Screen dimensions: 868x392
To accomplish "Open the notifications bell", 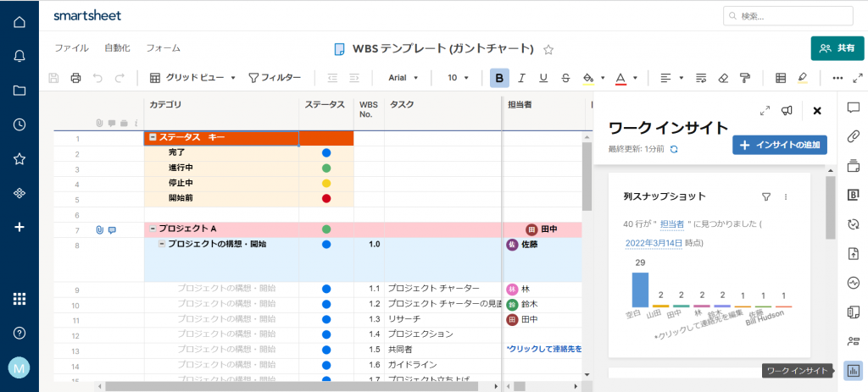I will (19, 56).
